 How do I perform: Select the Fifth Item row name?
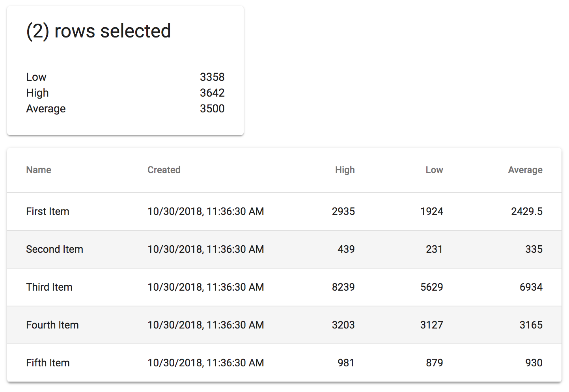click(48, 363)
